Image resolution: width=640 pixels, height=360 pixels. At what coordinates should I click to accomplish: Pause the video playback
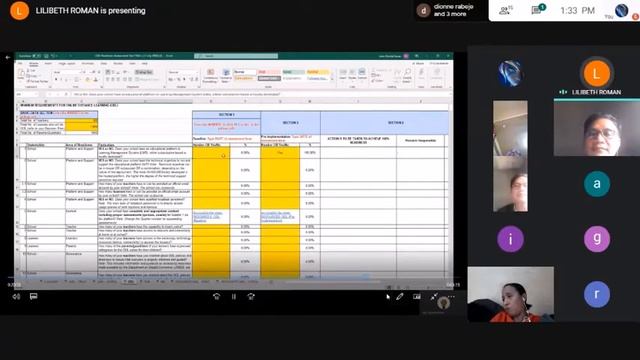pyautogui.click(x=234, y=296)
